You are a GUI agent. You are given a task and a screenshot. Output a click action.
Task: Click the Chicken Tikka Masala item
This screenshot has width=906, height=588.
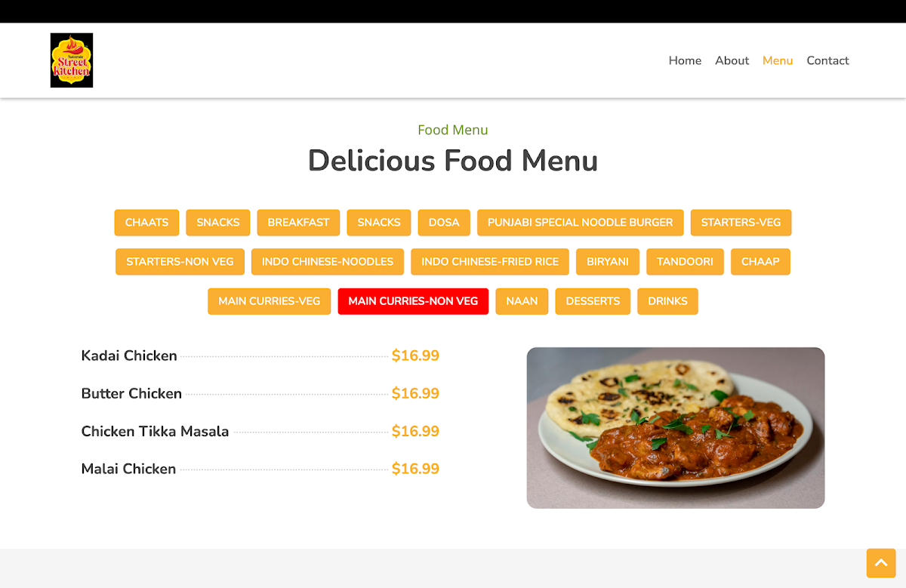coord(155,431)
